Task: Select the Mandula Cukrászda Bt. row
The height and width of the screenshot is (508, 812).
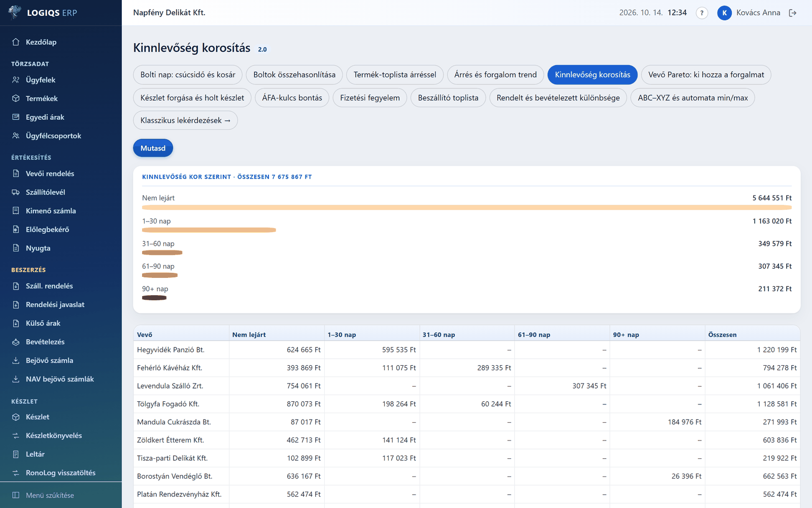Action: 467,422
